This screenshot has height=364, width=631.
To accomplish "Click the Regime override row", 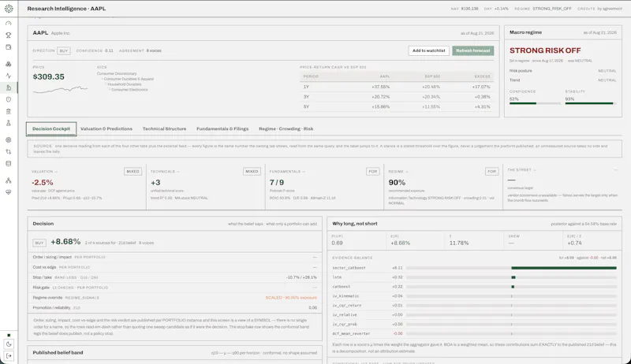I will pyautogui.click(x=174, y=298).
